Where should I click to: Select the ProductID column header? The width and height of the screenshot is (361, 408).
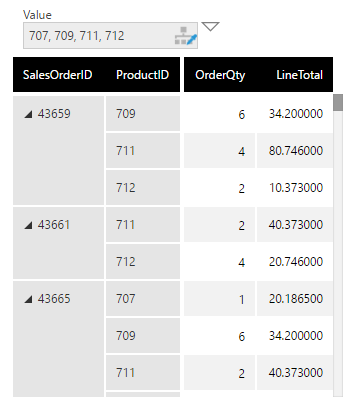pyautogui.click(x=142, y=75)
